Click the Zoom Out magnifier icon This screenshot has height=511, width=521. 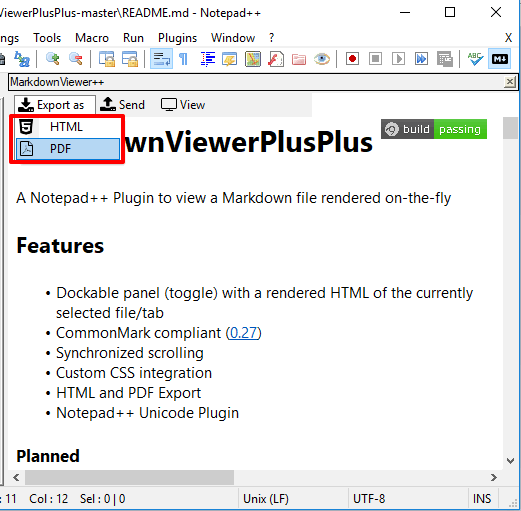(x=76, y=59)
